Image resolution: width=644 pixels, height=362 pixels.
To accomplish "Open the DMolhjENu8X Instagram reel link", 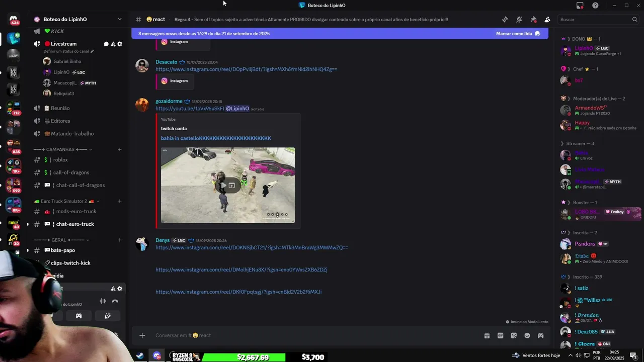I will 242,269.
